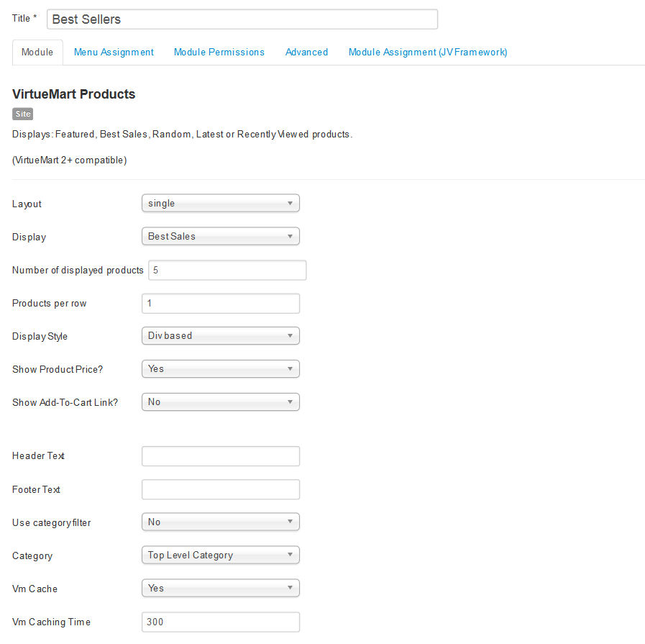Click the Number of displayed products label
The image size is (645, 644).
pos(78,271)
